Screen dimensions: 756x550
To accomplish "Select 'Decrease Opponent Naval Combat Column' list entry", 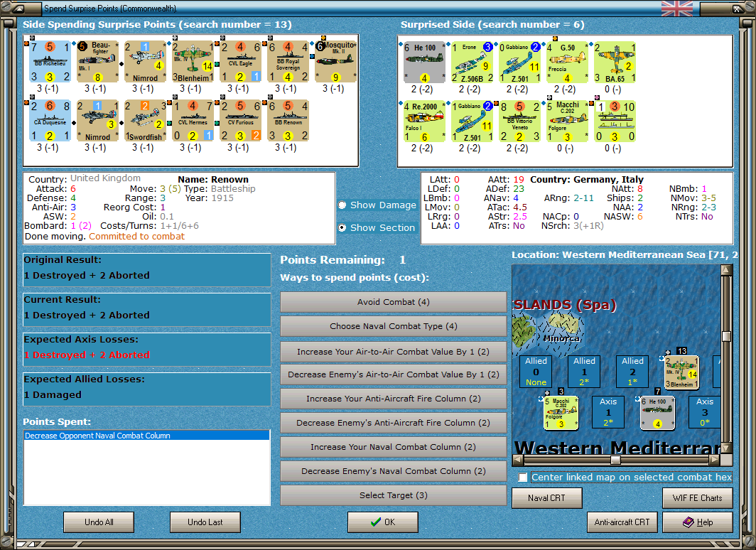I will [146, 436].
